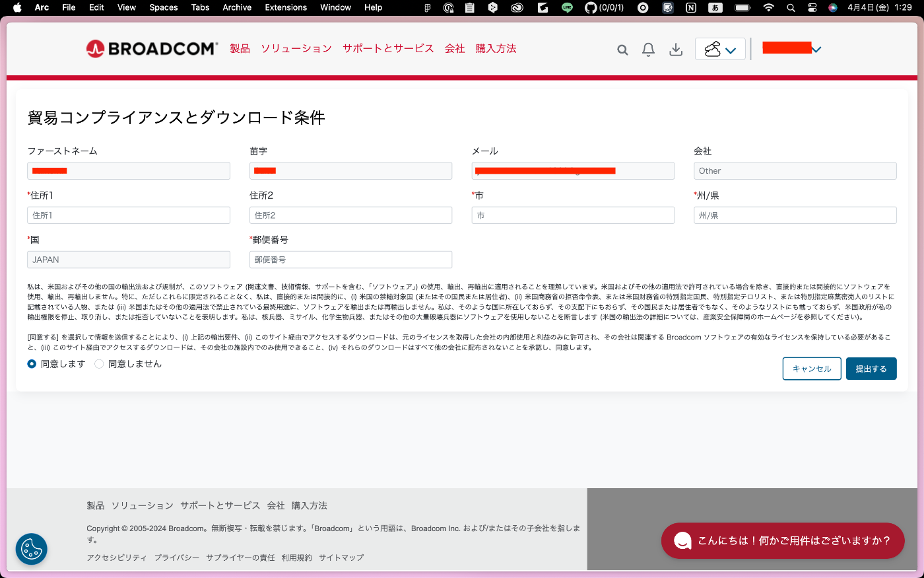924x578 pixels.
Task: Click the footer 製品 link
Action: click(x=96, y=505)
